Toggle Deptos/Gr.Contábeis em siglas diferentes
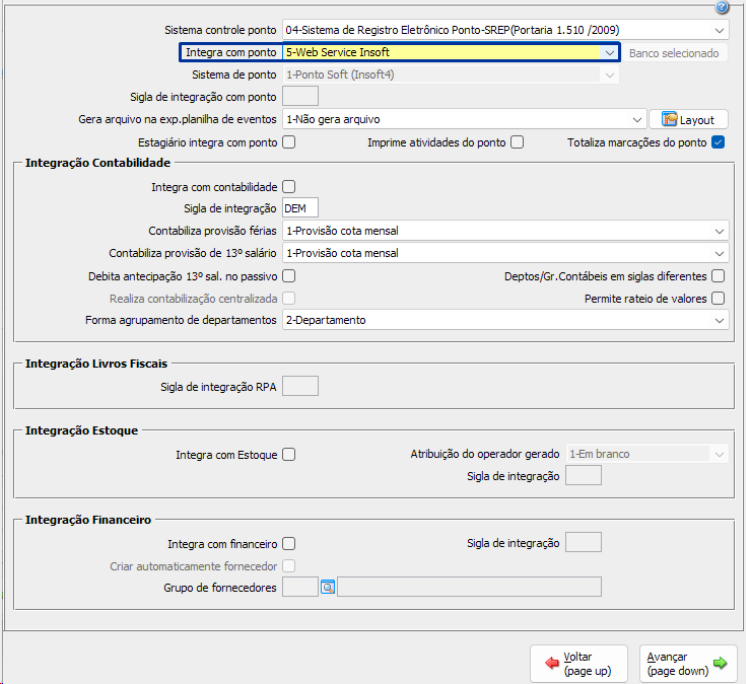This screenshot has width=746, height=684. [718, 276]
